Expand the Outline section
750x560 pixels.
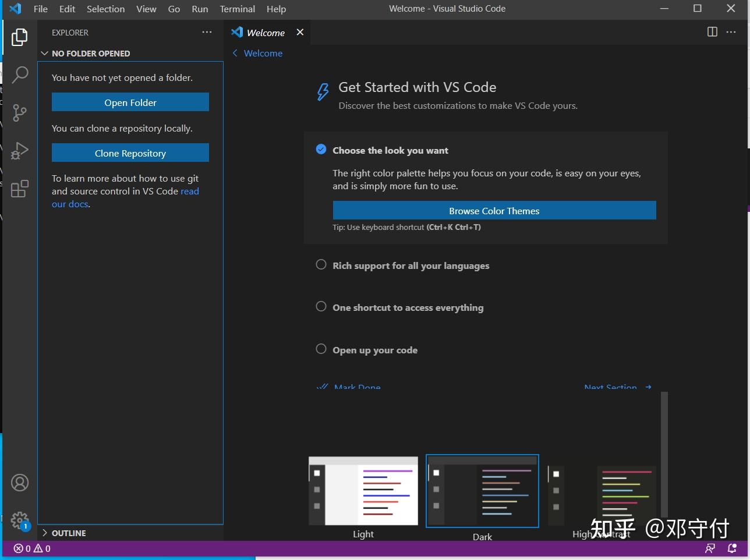[45, 533]
